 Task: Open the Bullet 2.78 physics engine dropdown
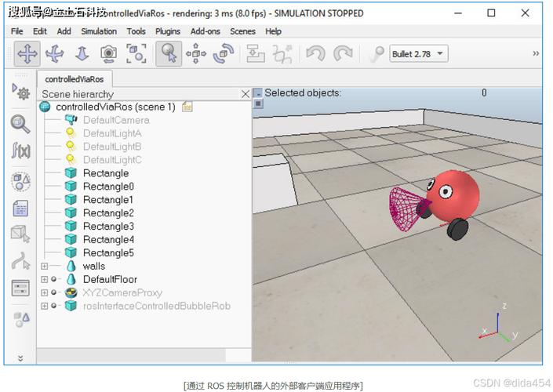pos(419,54)
